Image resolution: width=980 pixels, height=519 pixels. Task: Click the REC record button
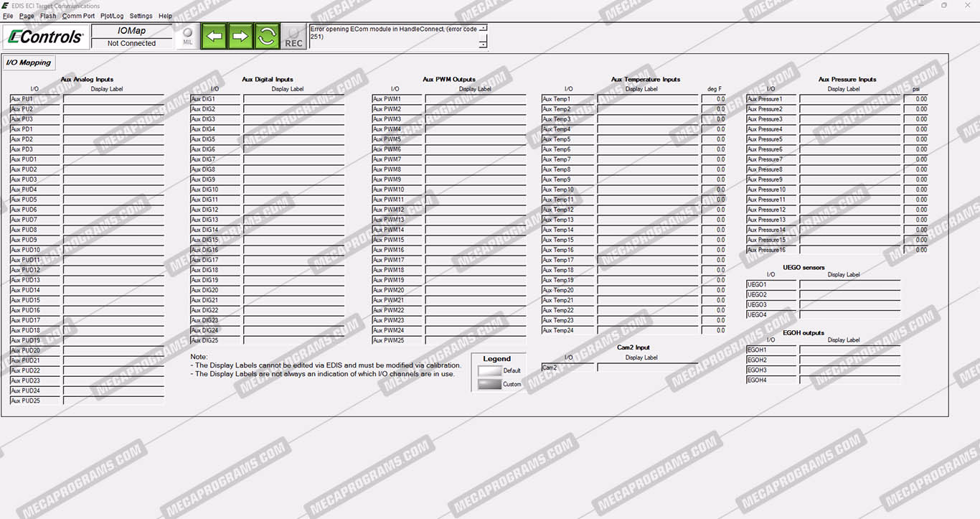tap(293, 37)
